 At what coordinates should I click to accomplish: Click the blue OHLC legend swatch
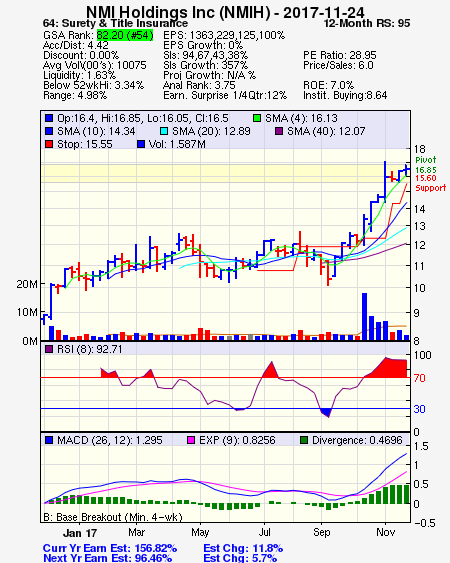pyautogui.click(x=49, y=118)
